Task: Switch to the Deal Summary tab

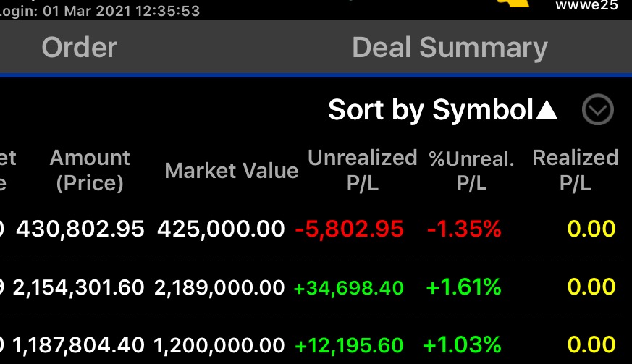Action: click(450, 48)
